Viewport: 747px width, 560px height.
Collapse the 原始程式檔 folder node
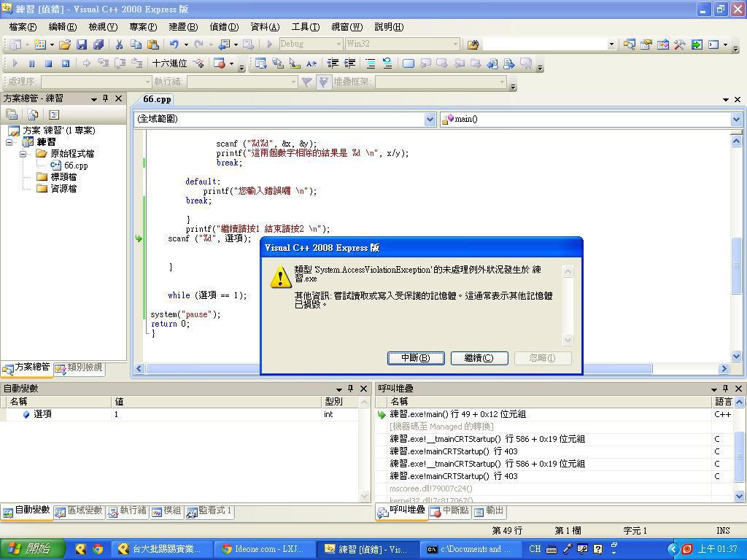click(x=23, y=154)
